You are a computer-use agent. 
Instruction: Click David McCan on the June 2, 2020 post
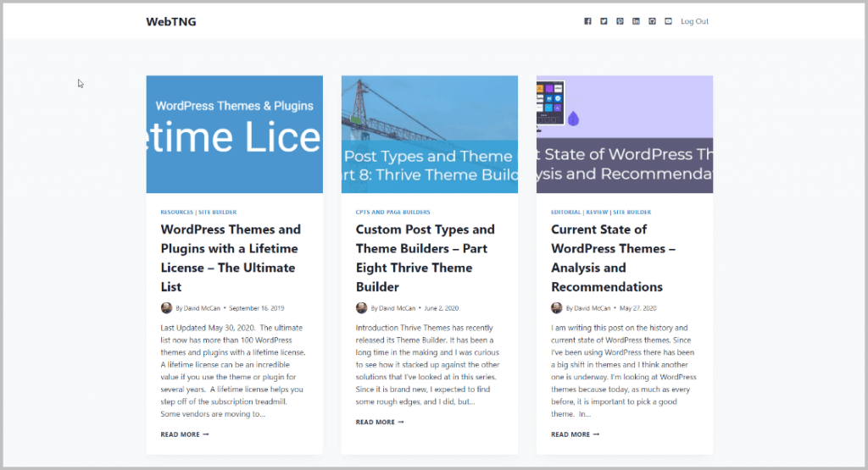tap(397, 308)
